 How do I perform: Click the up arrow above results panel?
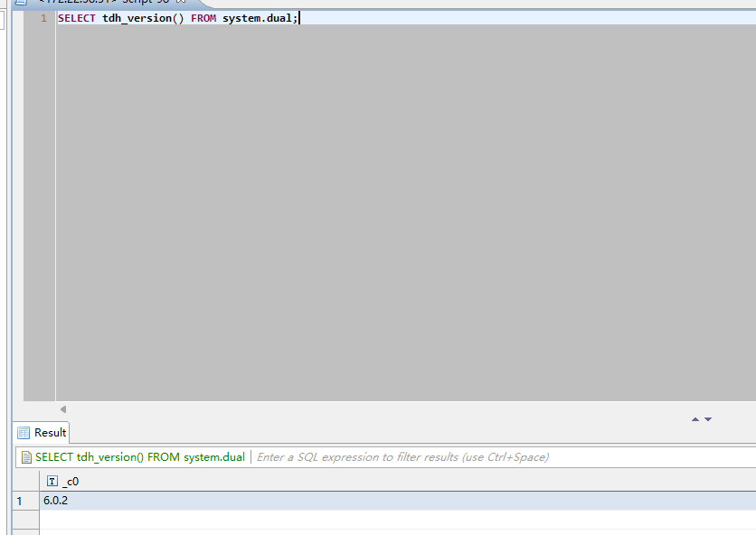tap(695, 419)
